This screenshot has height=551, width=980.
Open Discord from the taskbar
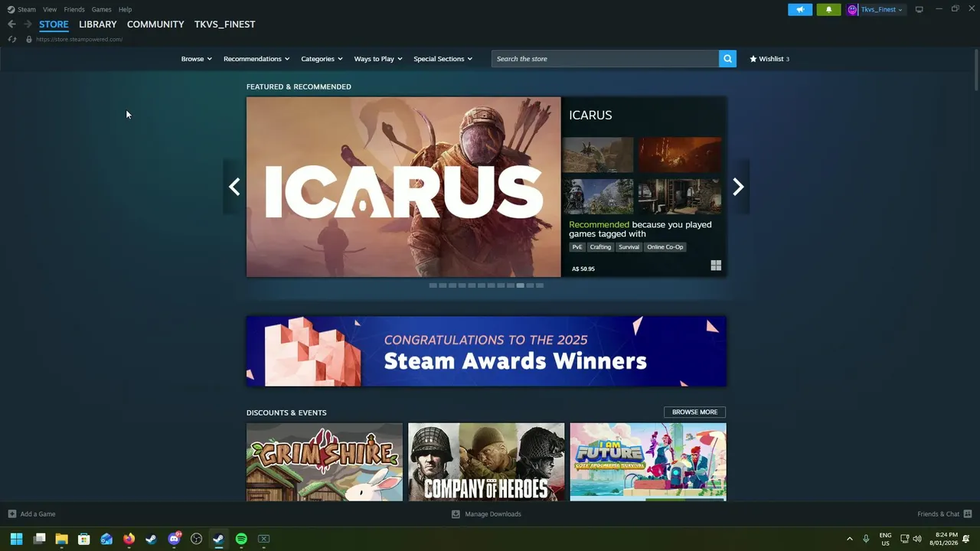point(174,539)
